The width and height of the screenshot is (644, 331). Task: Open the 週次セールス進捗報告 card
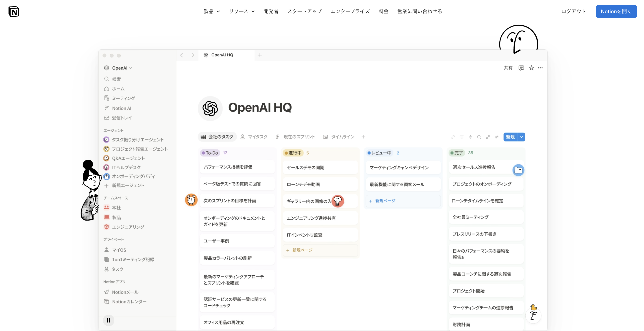tap(486, 167)
